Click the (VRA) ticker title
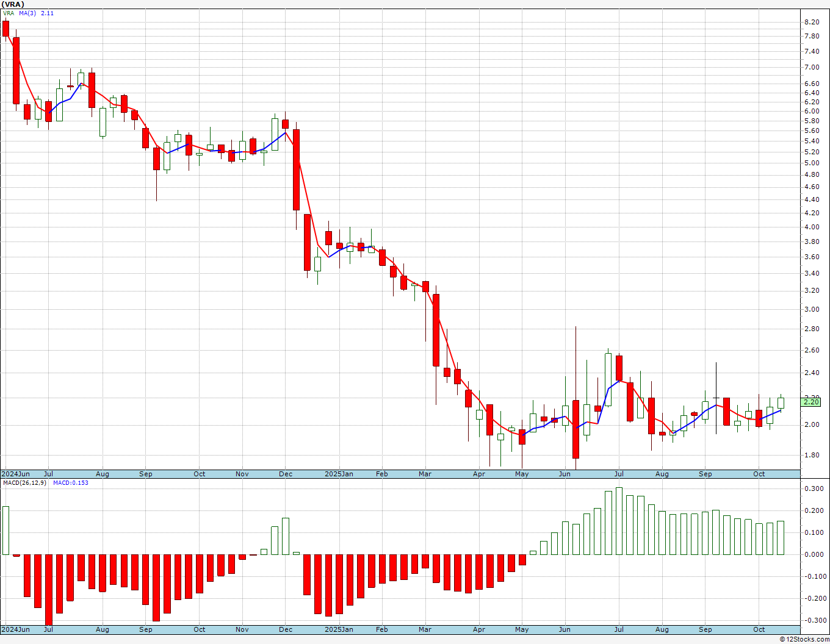 point(13,4)
